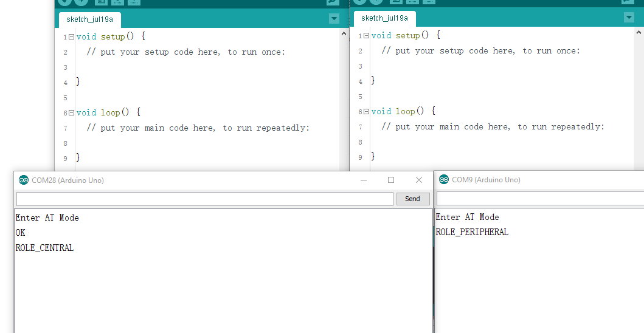
Task: Collapse void setup() in left editor
Action: coord(71,36)
